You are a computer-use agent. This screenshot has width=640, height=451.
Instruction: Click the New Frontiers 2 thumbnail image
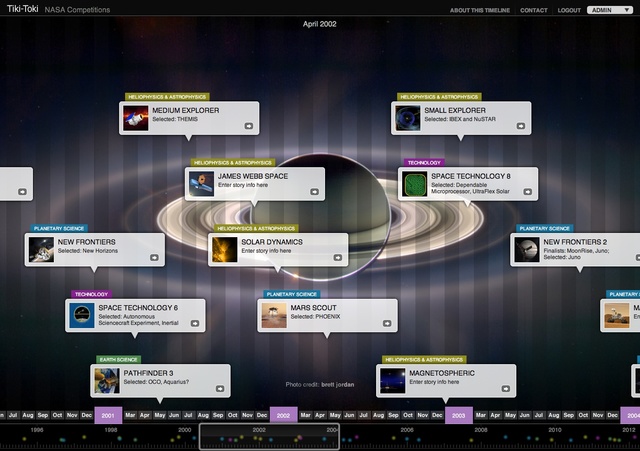pyautogui.click(x=527, y=250)
